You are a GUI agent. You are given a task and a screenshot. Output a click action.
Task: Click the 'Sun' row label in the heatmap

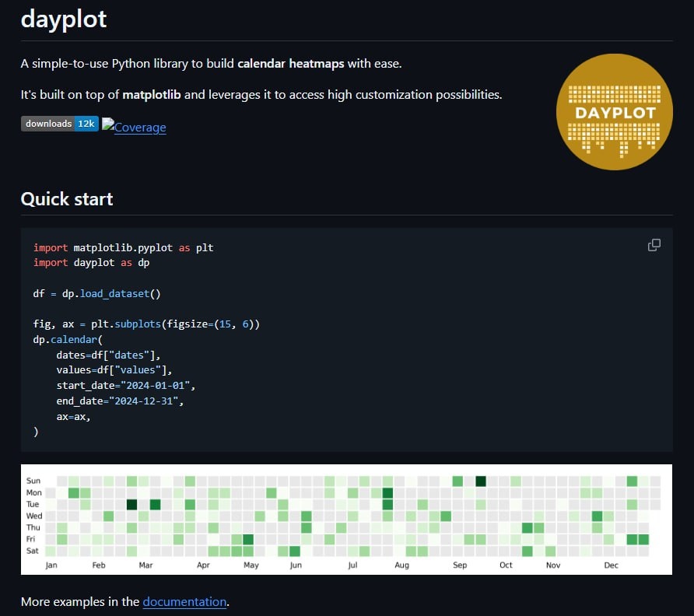33,481
